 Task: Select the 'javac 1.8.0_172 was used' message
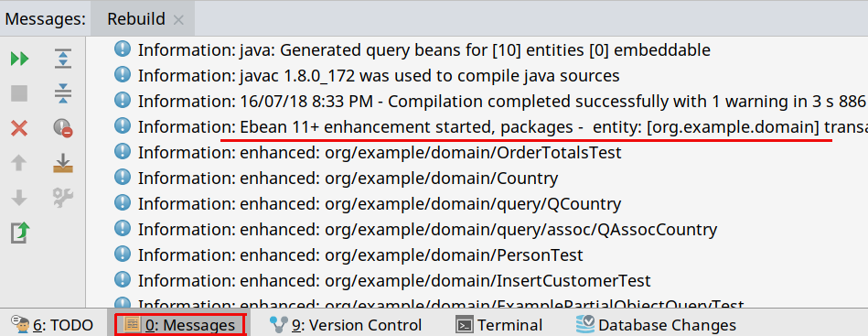tap(379, 75)
